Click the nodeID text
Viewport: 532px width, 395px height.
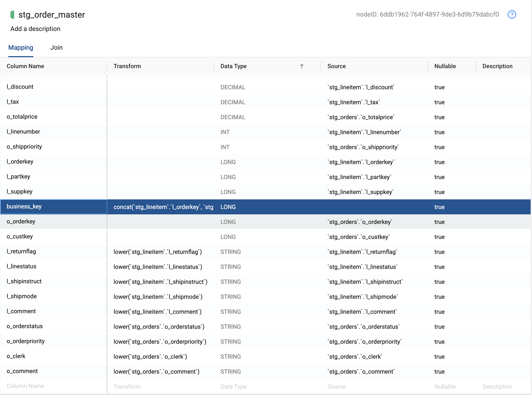click(x=427, y=14)
